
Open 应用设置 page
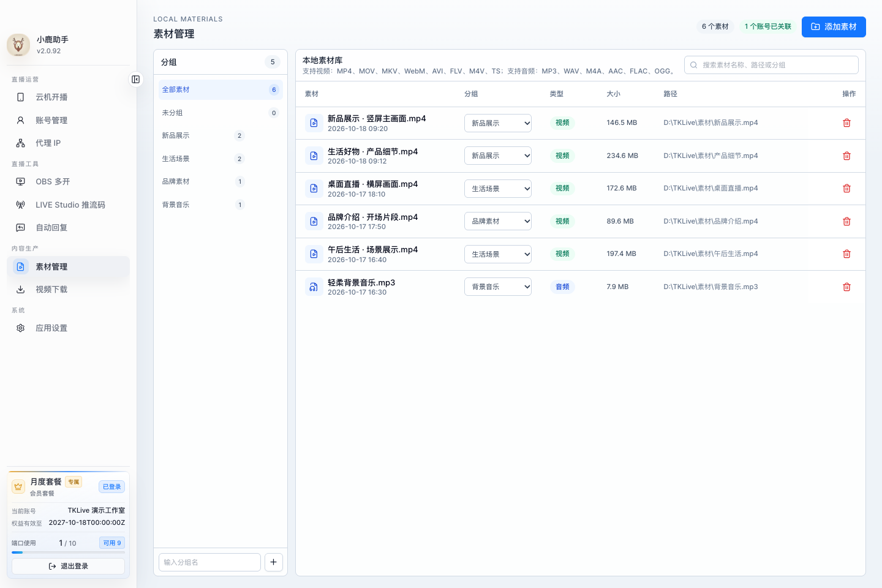pyautogui.click(x=69, y=328)
